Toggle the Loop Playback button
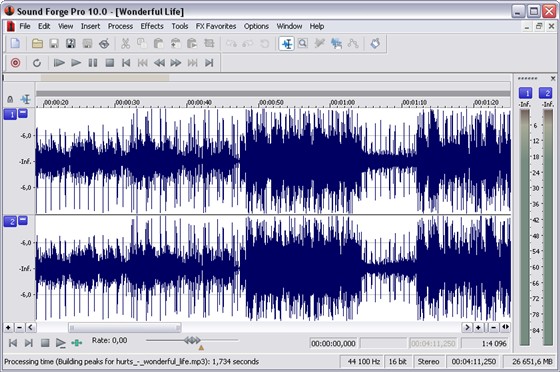Image resolution: width=560 pixels, height=372 pixels. coord(37,63)
